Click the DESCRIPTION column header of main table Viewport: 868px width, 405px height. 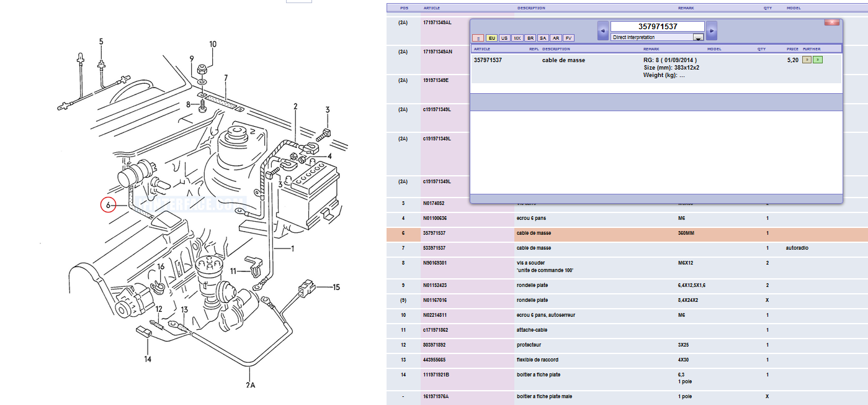(x=531, y=8)
